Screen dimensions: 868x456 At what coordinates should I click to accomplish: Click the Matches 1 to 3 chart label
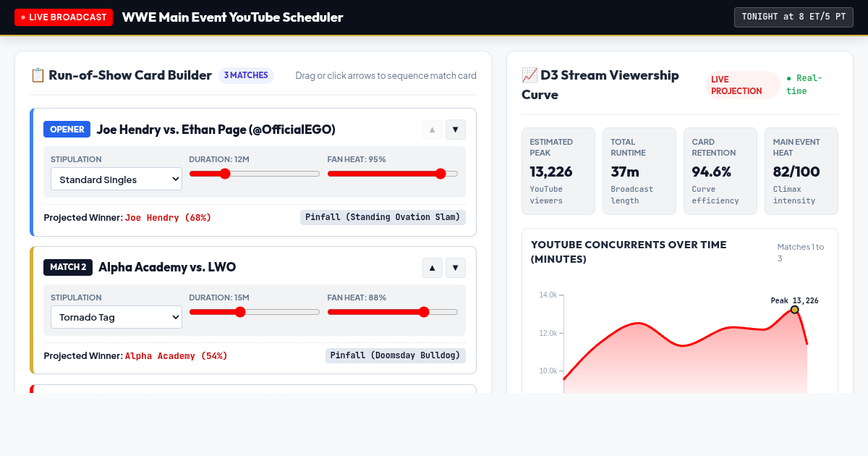pyautogui.click(x=801, y=253)
